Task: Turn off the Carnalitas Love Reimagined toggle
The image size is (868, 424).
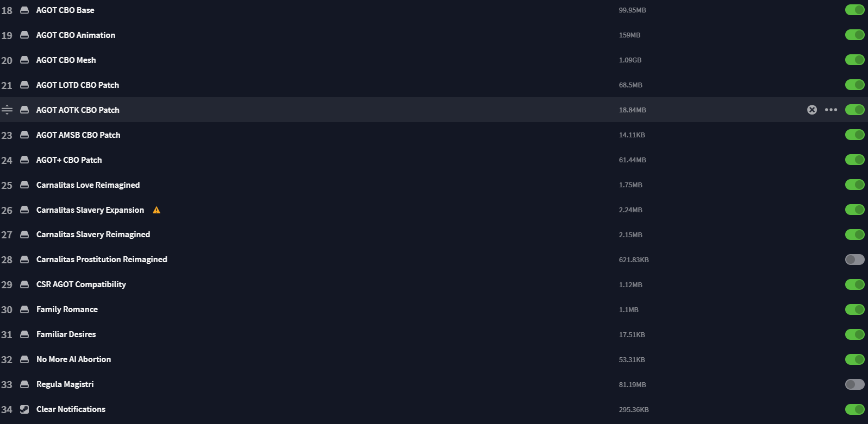Action: point(855,185)
